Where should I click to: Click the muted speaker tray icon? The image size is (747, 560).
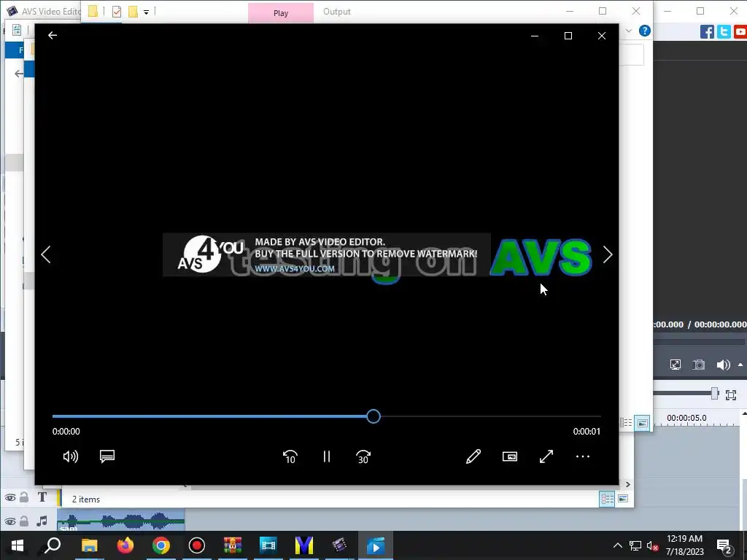(x=652, y=545)
